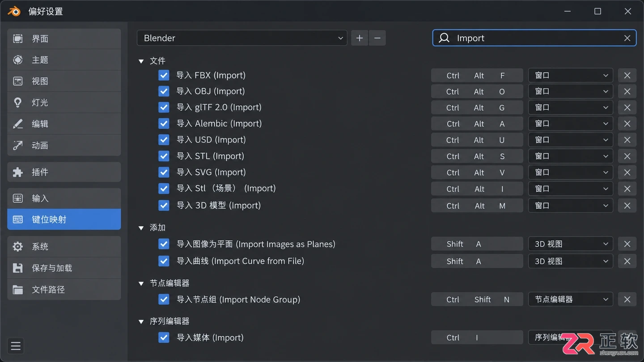Change the Ctrl Shift N shortcut button
644x362 pixels.
pos(477,299)
